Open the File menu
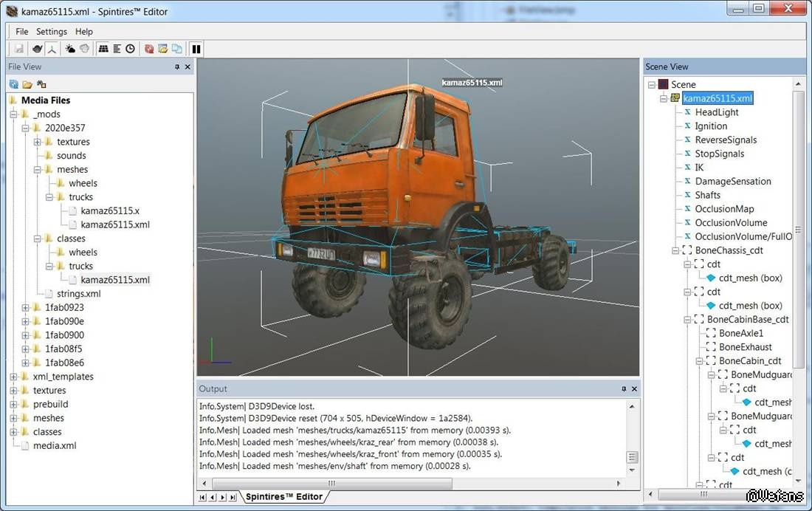Image resolution: width=812 pixels, height=511 pixels. pyautogui.click(x=22, y=32)
